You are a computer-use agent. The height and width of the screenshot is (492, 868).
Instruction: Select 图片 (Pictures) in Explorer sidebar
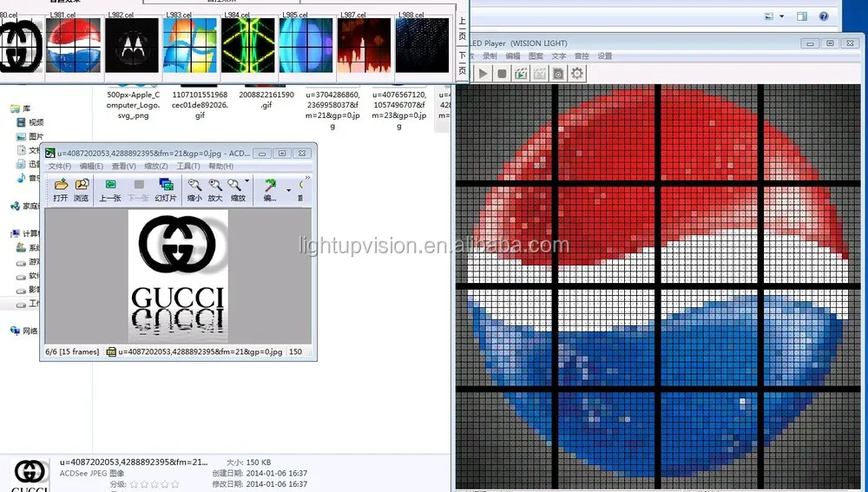tap(30, 136)
